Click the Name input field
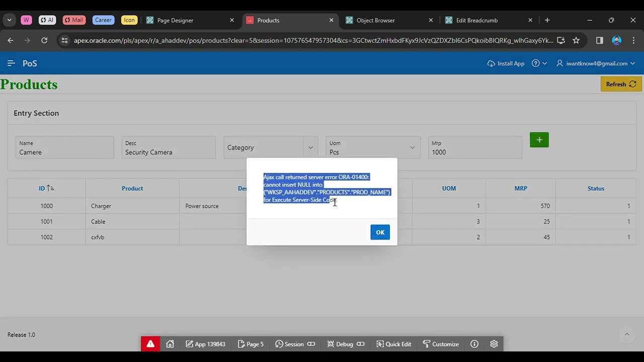 point(64,147)
